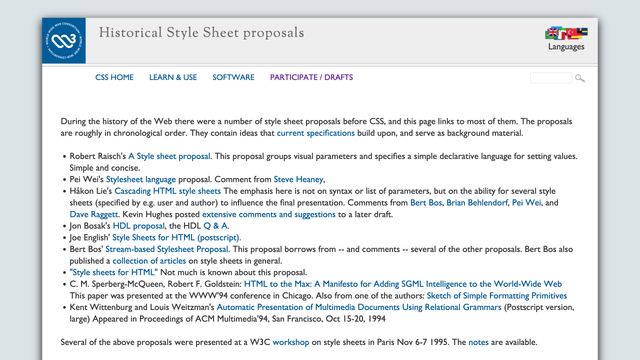
Task: Open the SOFTWARE menu item
Action: tap(233, 77)
